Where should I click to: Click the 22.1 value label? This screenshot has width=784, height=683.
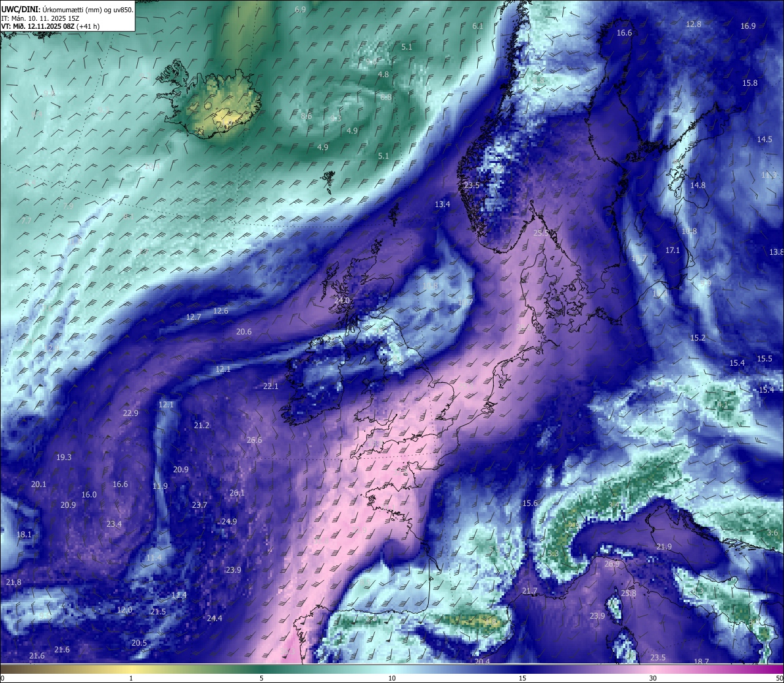click(x=271, y=387)
